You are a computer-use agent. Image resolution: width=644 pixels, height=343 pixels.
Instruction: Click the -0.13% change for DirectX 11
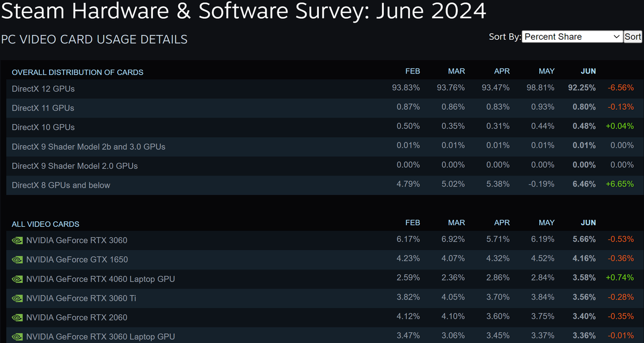[x=620, y=107]
